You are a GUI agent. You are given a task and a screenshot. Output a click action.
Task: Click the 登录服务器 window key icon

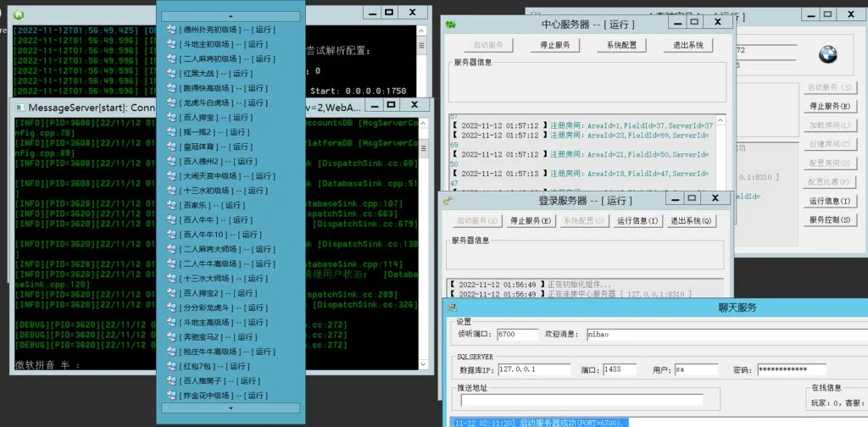click(448, 201)
